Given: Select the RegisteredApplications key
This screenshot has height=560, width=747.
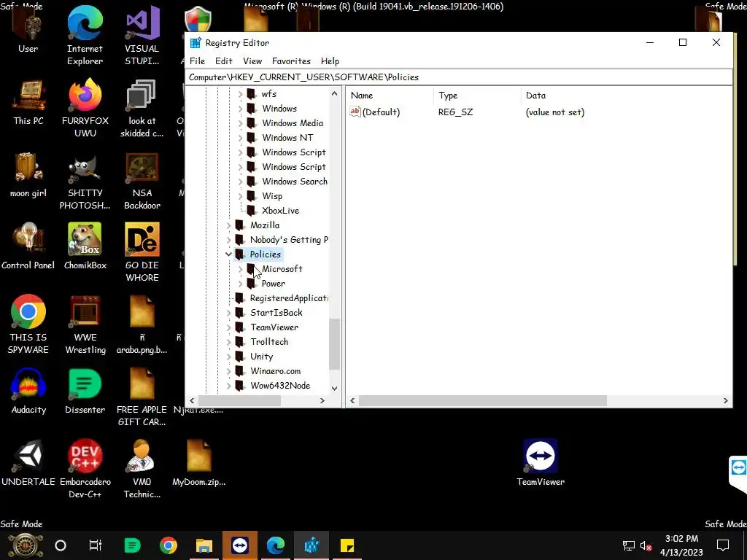Looking at the screenshot, I should click(x=289, y=298).
